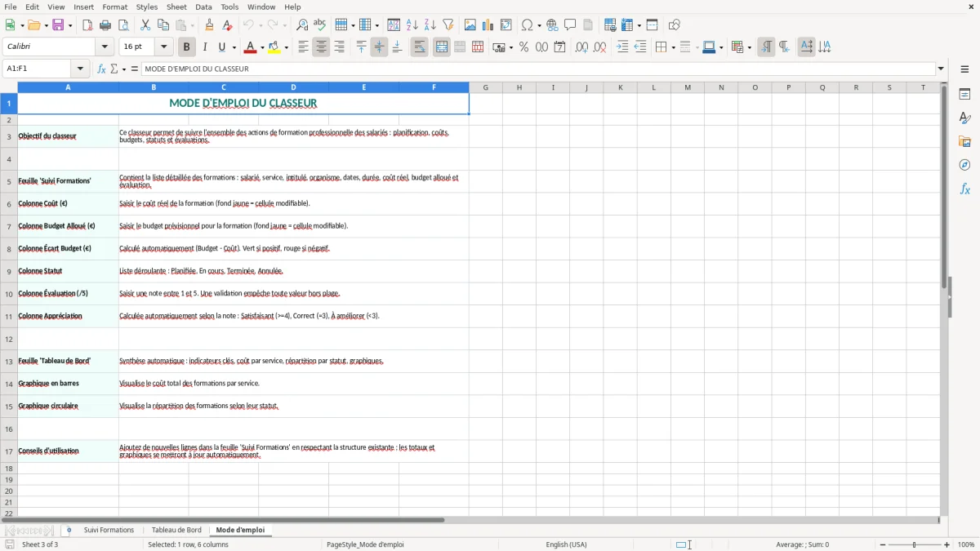Expand the formula bar

[941, 69]
